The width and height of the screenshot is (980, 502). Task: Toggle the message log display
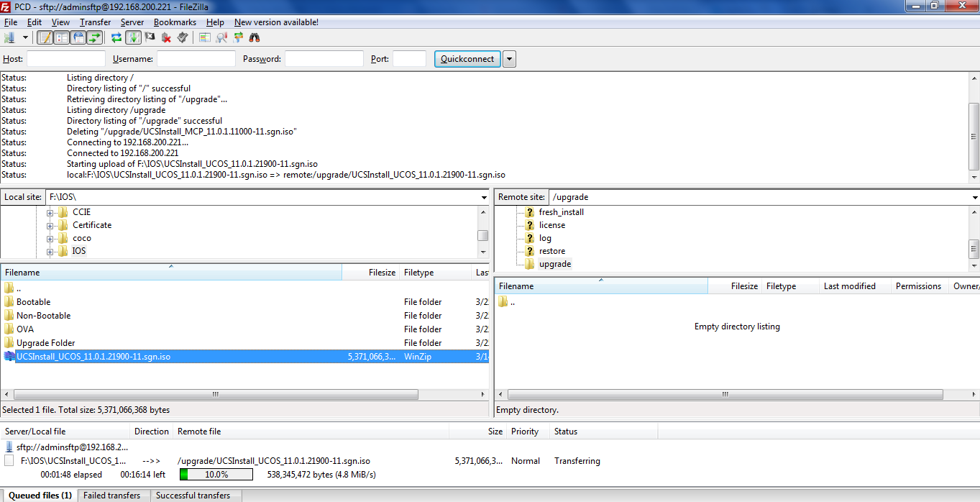pos(45,37)
